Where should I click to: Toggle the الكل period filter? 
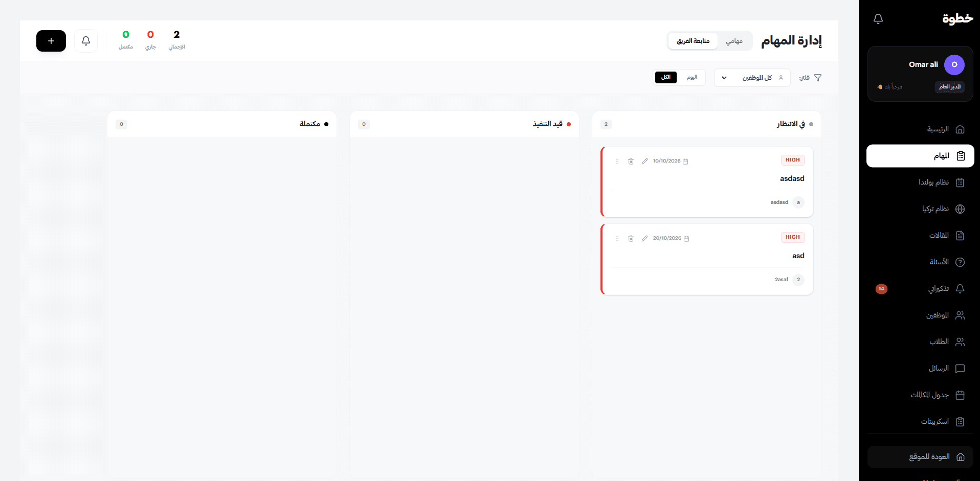point(665,77)
